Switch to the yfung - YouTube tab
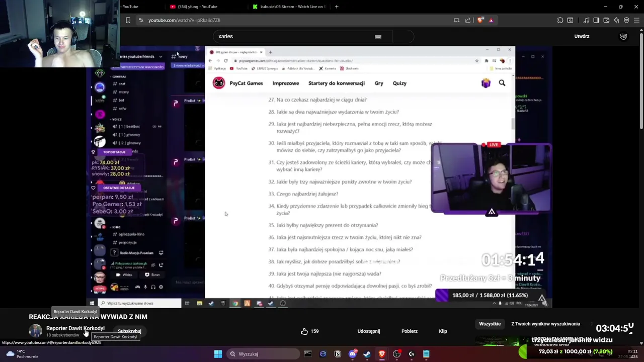644x362 pixels. pyautogui.click(x=198, y=7)
